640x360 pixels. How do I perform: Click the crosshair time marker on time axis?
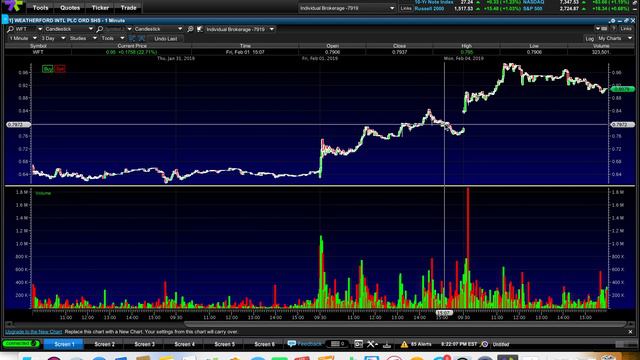(444, 313)
